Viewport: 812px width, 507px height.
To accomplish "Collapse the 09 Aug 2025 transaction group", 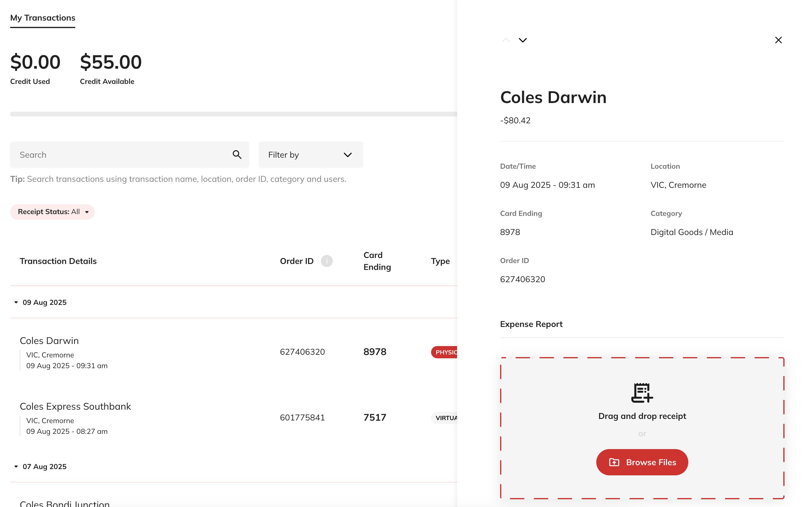I will pyautogui.click(x=16, y=302).
